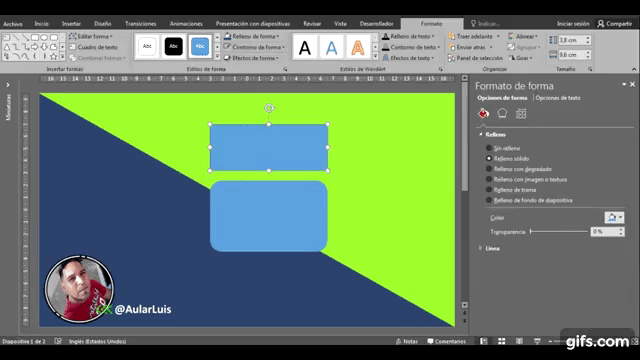Screen dimensions: 640x360
Task: Choose Relleno de trama radio button
Action: (x=489, y=190)
